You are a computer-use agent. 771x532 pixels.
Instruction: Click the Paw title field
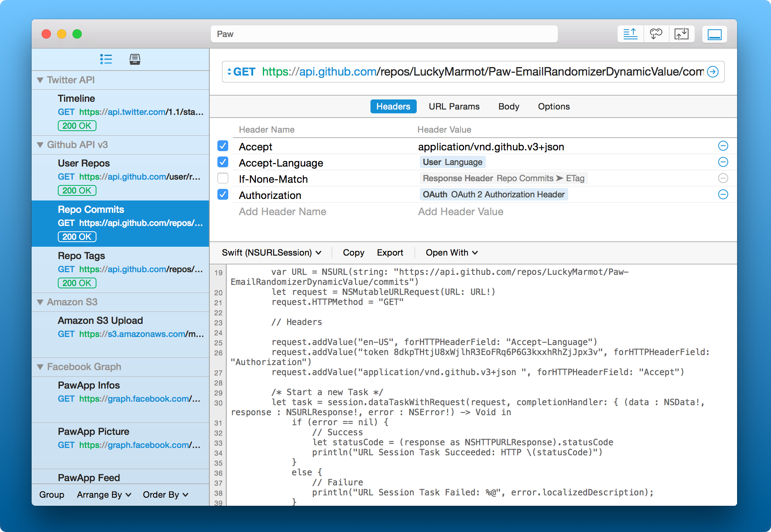coord(384,34)
